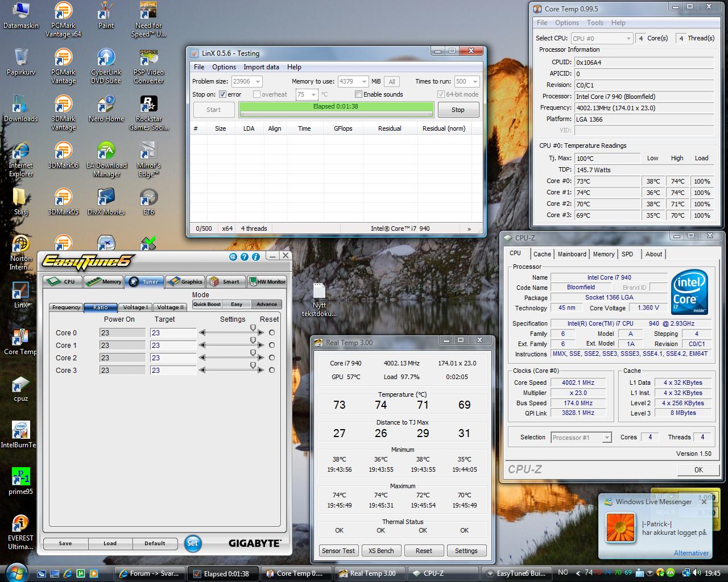Open Rockstar Games Social Club icon
The height and width of the screenshot is (582, 728).
148,113
